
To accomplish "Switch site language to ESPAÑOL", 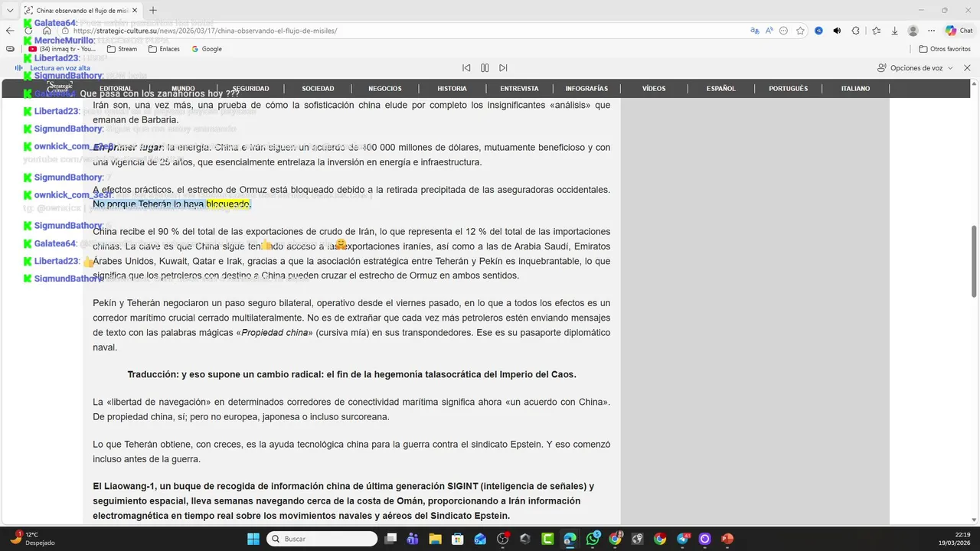I will [720, 89].
